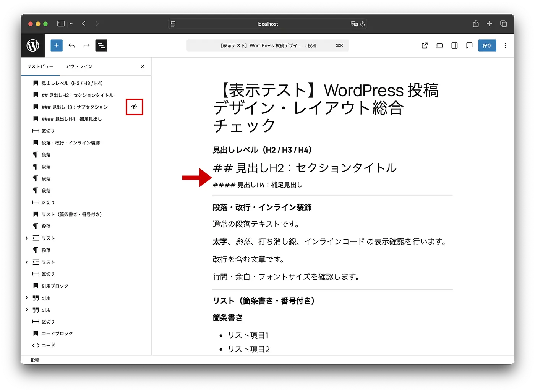Image resolution: width=535 pixels, height=392 pixels.
Task: Click hidden-block eye icon beside 見出しH3
Action: [135, 107]
